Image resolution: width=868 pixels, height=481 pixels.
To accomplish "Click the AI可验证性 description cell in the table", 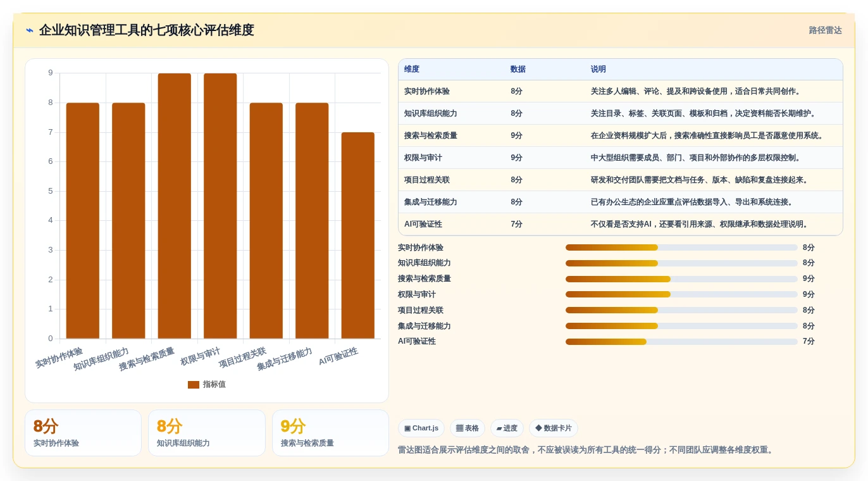I will 701,224.
